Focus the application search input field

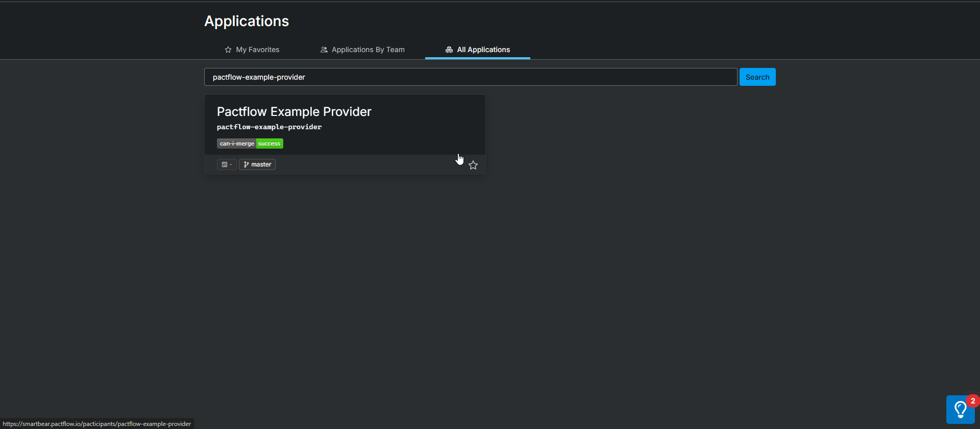coord(470,77)
